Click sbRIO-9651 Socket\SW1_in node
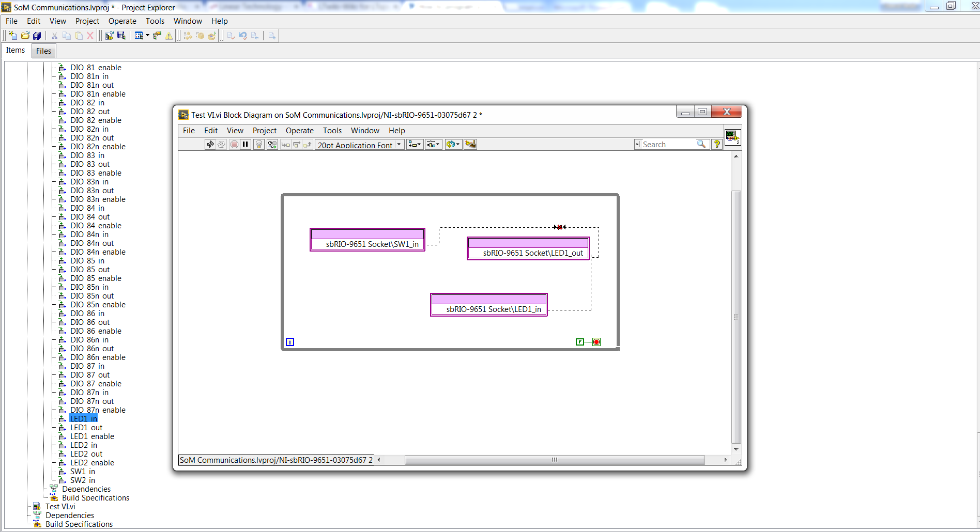The width and height of the screenshot is (980, 532). 367,240
